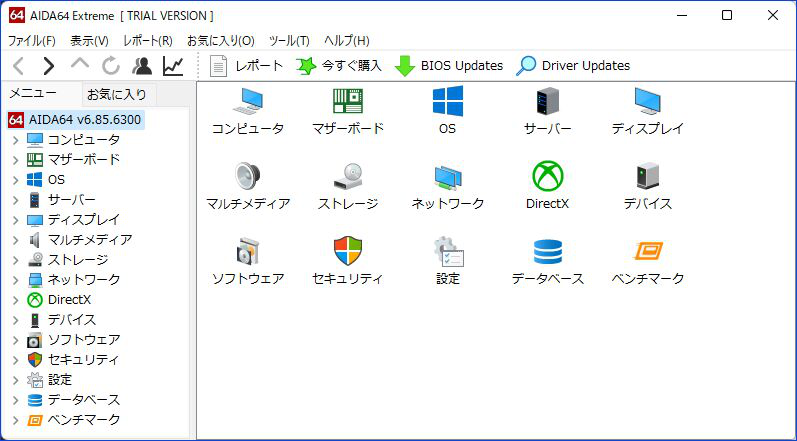Select マルチメディア in the sidebar tree
The height and width of the screenshot is (441, 797).
(x=90, y=240)
